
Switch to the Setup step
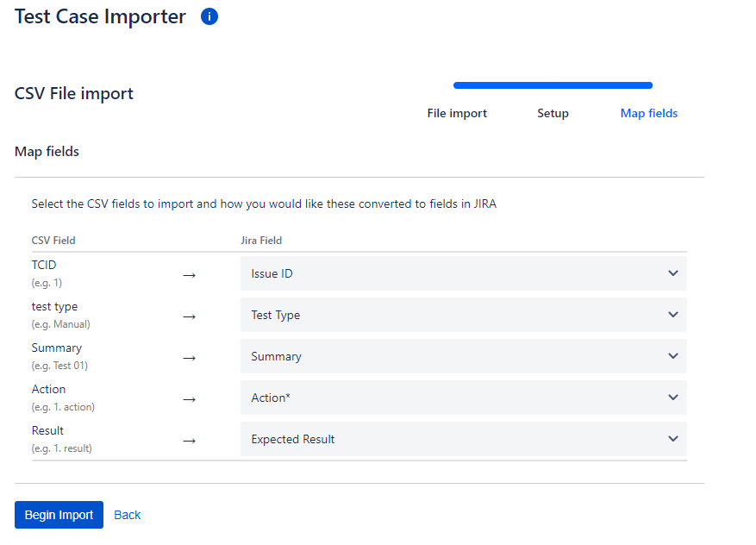[553, 113]
